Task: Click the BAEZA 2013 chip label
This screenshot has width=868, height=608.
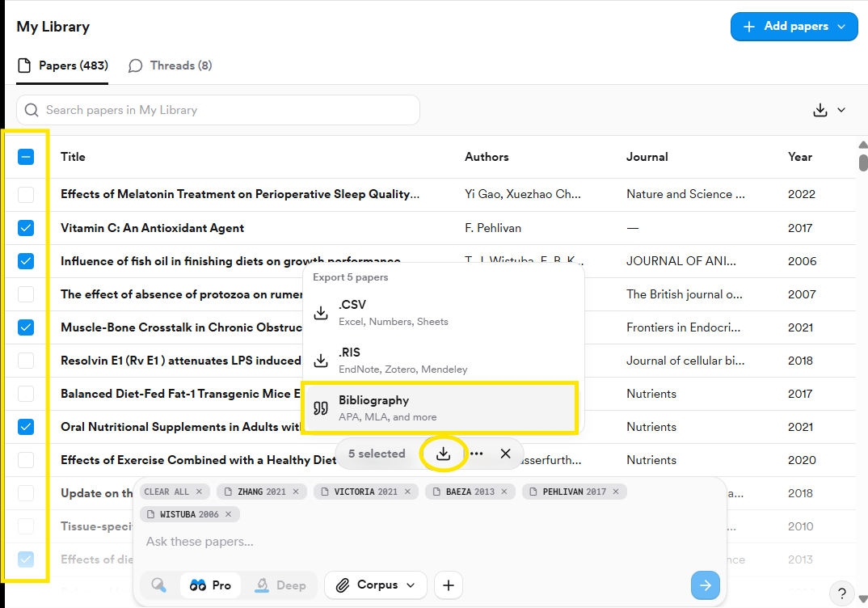Action: (470, 492)
